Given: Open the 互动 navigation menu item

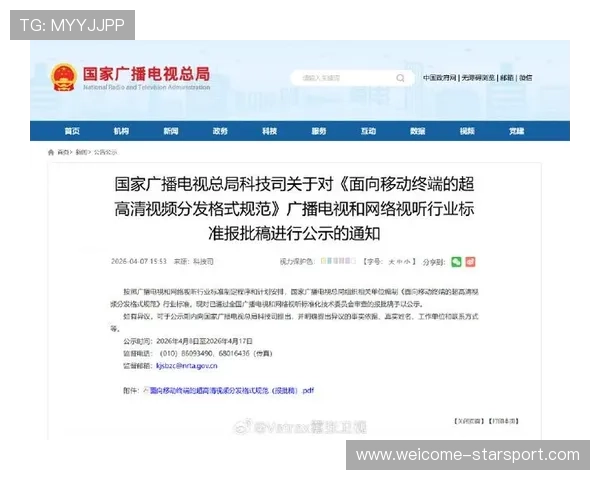Looking at the screenshot, I should 368,131.
